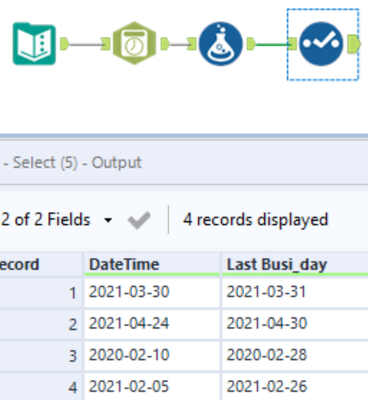Click Text Input tool output anchor
The height and width of the screenshot is (400, 368).
tap(65, 44)
